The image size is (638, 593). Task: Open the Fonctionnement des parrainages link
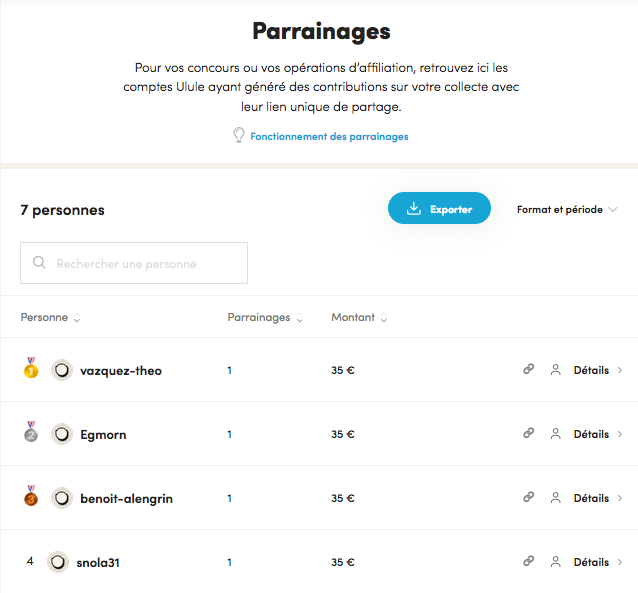pos(329,136)
